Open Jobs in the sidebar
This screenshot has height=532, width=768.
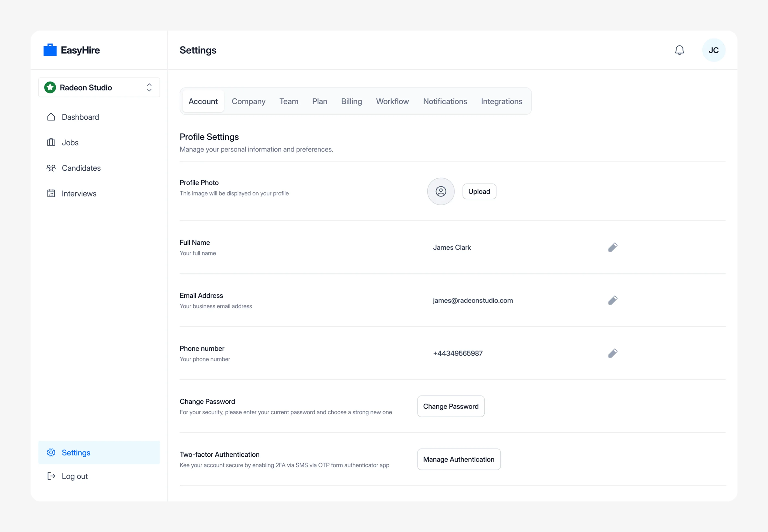tap(99, 142)
